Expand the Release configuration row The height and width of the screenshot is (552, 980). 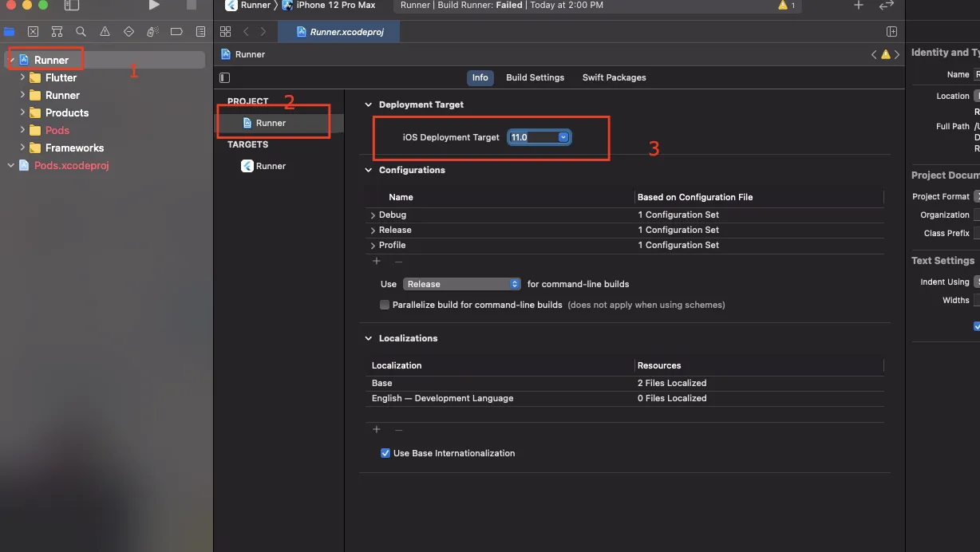tap(373, 230)
